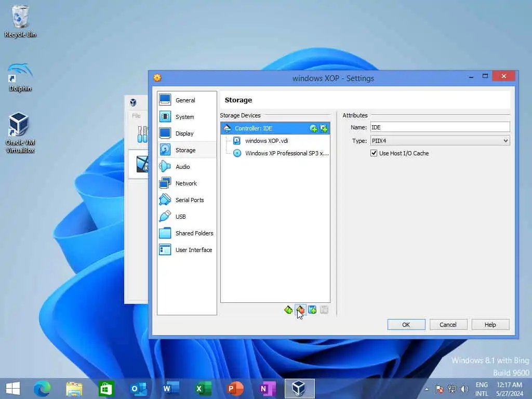This screenshot has height=399, width=532.
Task: Open File menu in background VirtualBox window
Action: (x=136, y=116)
